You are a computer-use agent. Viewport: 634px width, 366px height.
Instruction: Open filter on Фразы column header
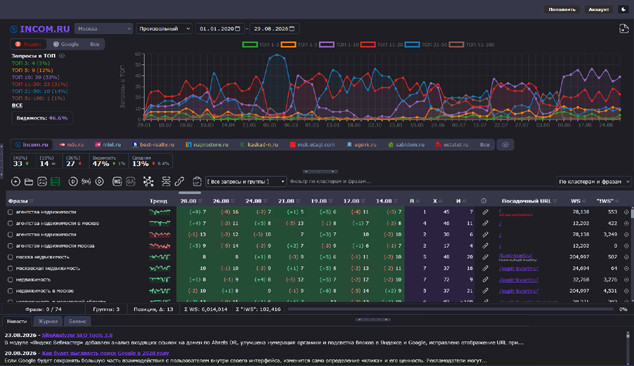pos(32,201)
